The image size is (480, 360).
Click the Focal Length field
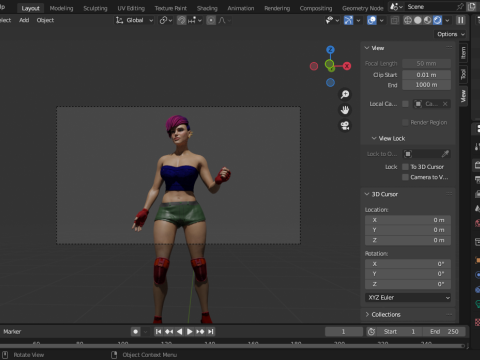click(x=426, y=63)
